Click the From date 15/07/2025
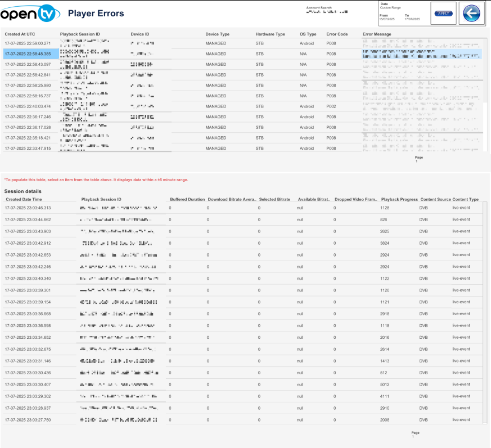491x448 pixels. (385, 19)
